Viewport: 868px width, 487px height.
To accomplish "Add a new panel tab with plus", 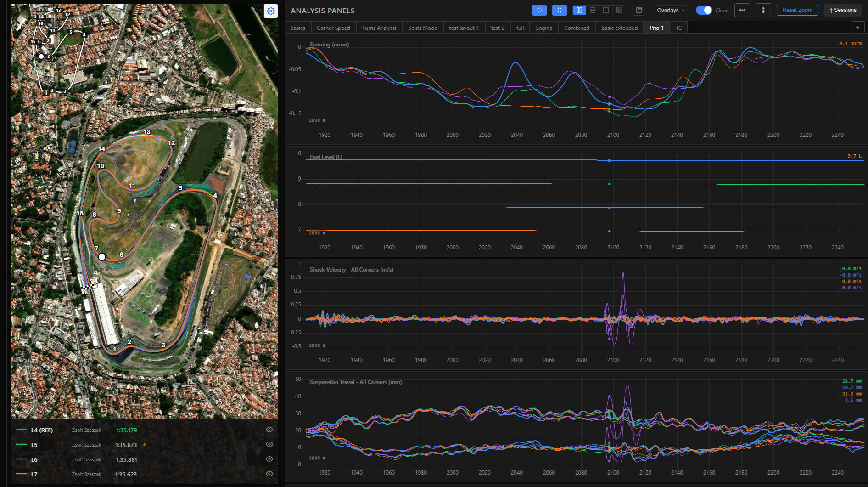I will (x=858, y=28).
